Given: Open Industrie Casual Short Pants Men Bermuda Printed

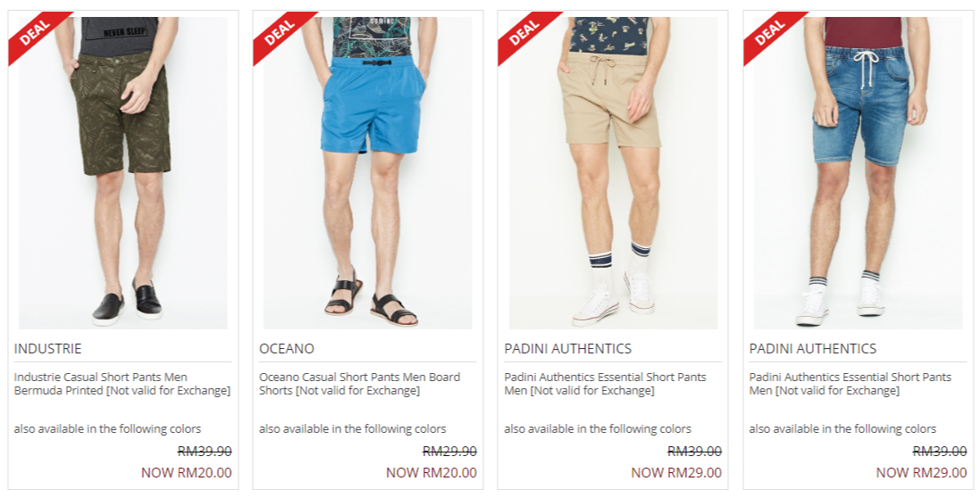Looking at the screenshot, I should [x=122, y=384].
